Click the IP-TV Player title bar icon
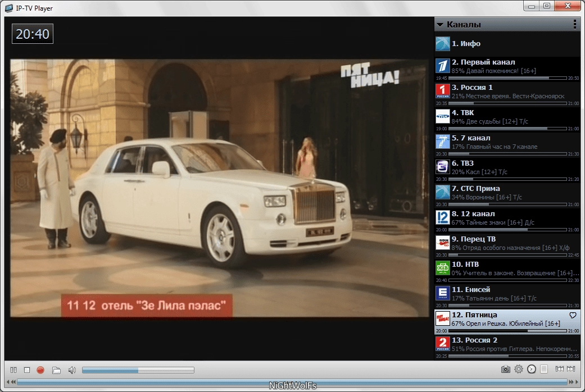 [x=8, y=8]
